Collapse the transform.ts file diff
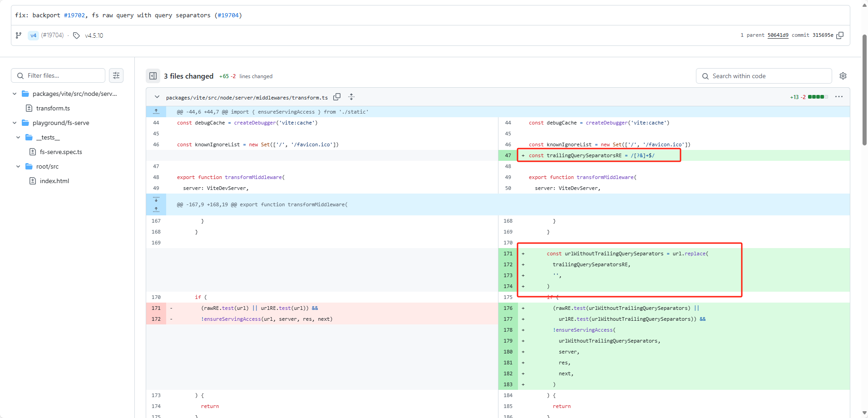 157,97
